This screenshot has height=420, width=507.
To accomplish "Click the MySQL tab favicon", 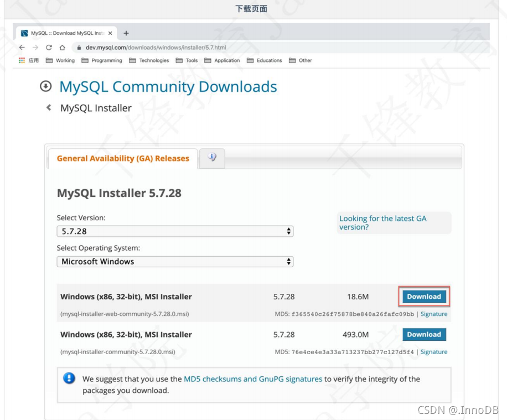I will tap(24, 33).
